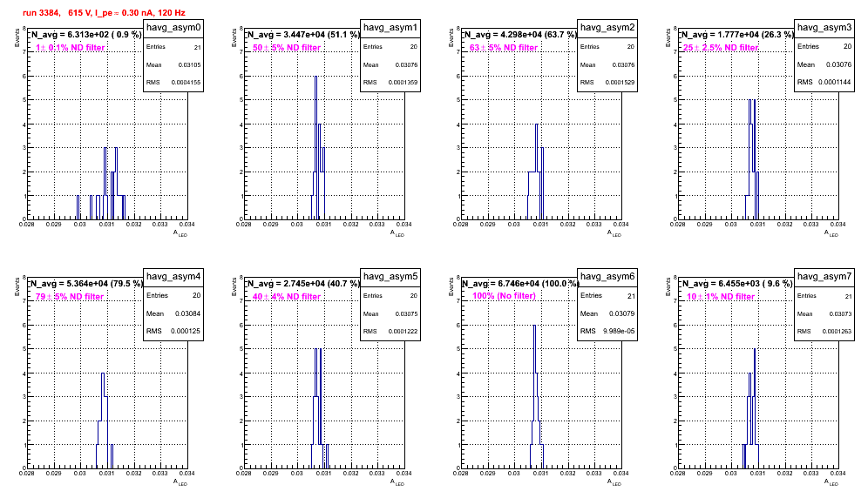Click the red run 3384 header text
This screenshot has width=868, height=498.
click(104, 12)
